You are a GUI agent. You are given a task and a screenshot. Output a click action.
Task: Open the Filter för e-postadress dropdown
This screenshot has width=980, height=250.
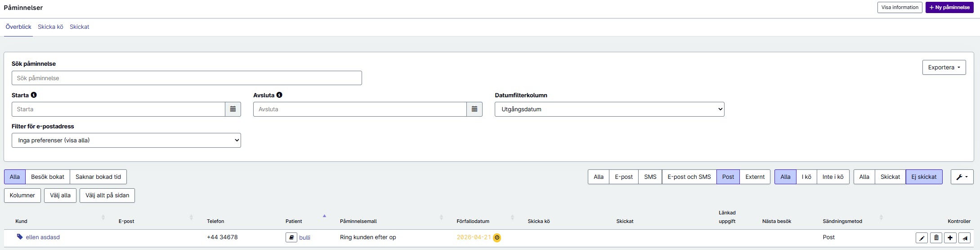(x=126, y=140)
